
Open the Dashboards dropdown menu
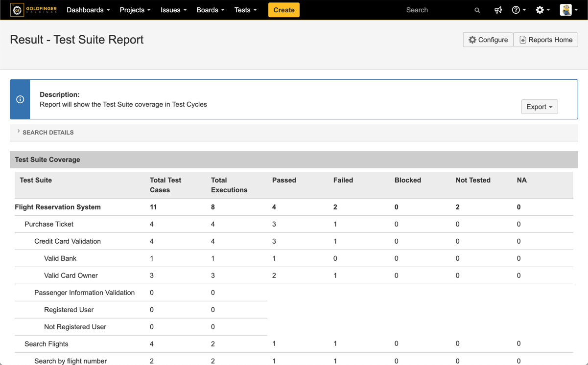tap(88, 10)
